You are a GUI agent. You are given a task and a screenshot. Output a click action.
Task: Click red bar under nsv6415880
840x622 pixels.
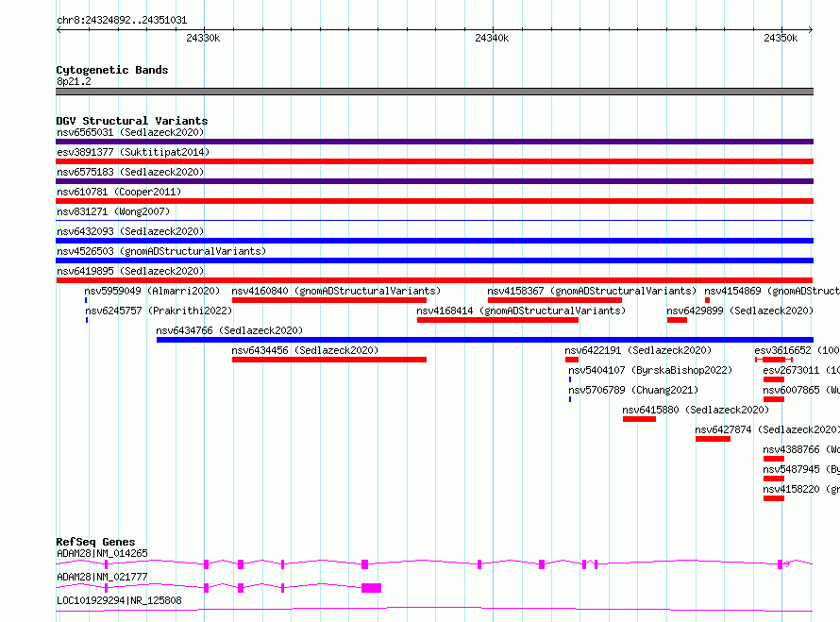(639, 419)
